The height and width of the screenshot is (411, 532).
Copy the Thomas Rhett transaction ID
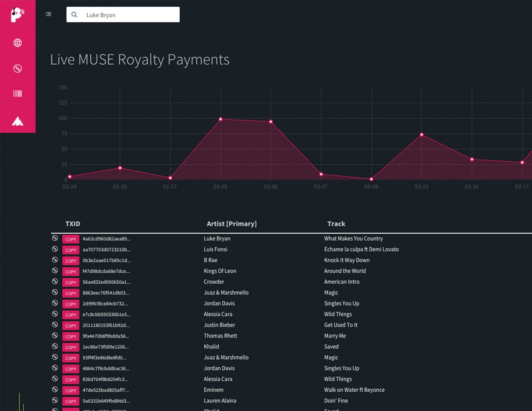coord(71,336)
